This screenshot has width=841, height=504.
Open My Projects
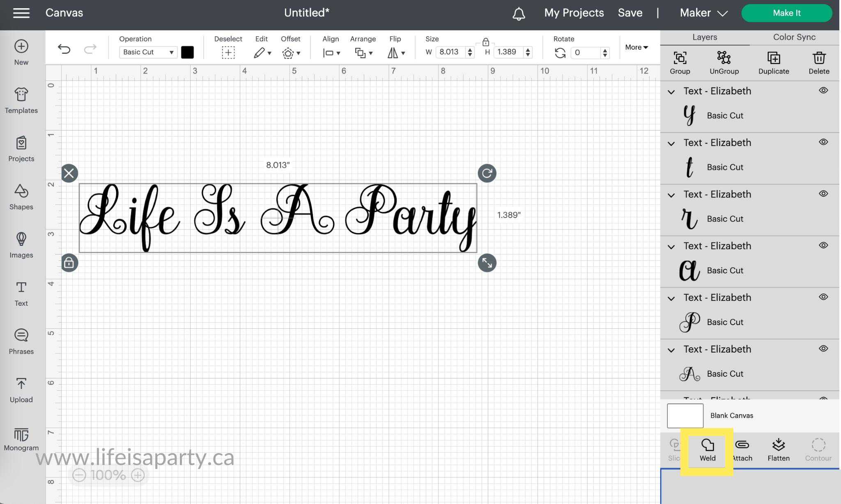[574, 13]
